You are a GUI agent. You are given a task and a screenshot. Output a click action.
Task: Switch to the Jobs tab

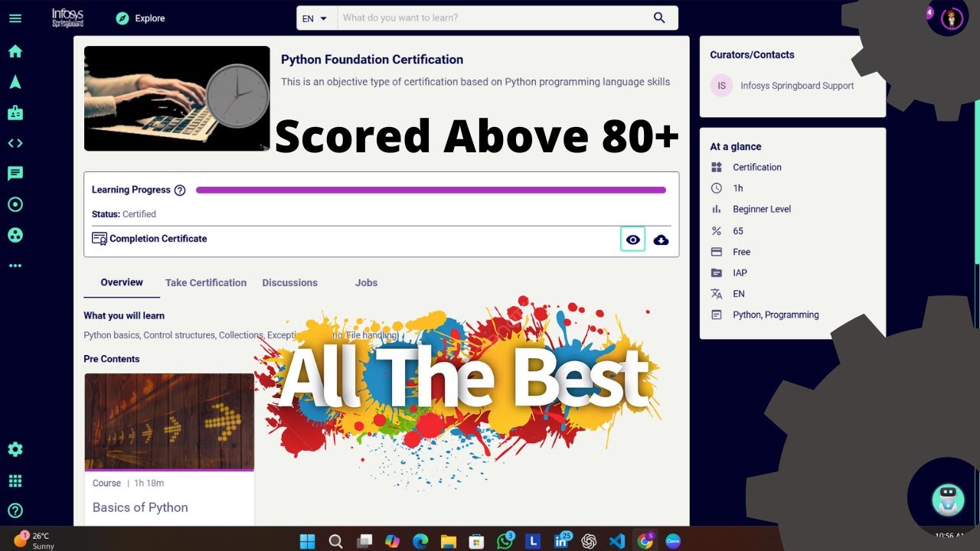366,282
